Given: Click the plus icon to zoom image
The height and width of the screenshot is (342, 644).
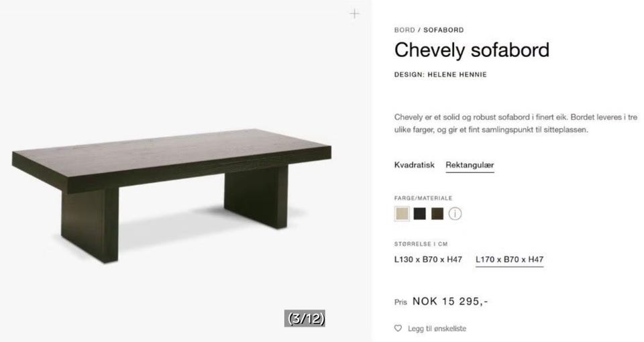Looking at the screenshot, I should click(x=354, y=13).
